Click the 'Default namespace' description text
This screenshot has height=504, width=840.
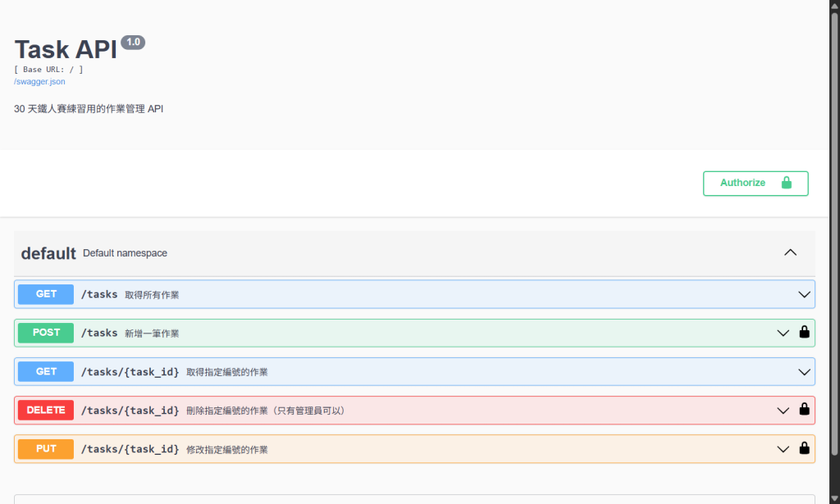[x=125, y=253]
